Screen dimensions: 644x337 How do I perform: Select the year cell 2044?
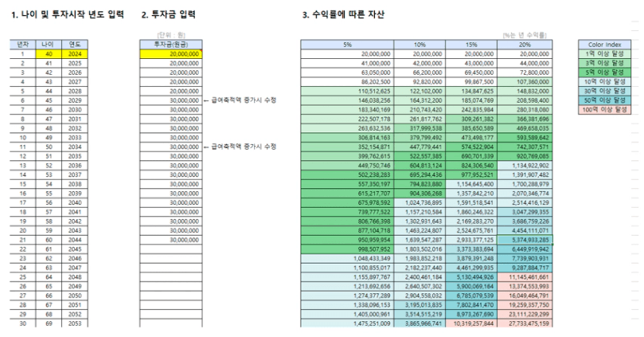(75, 240)
